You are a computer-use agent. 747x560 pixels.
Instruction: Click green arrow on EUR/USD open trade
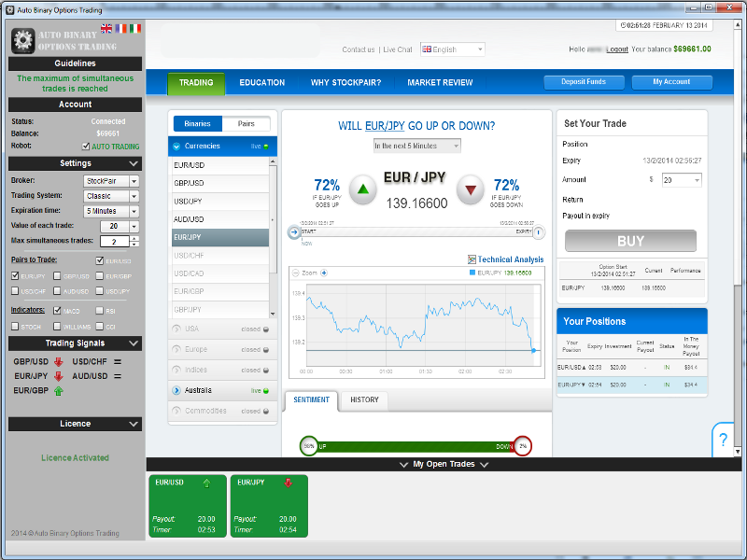coord(206,483)
